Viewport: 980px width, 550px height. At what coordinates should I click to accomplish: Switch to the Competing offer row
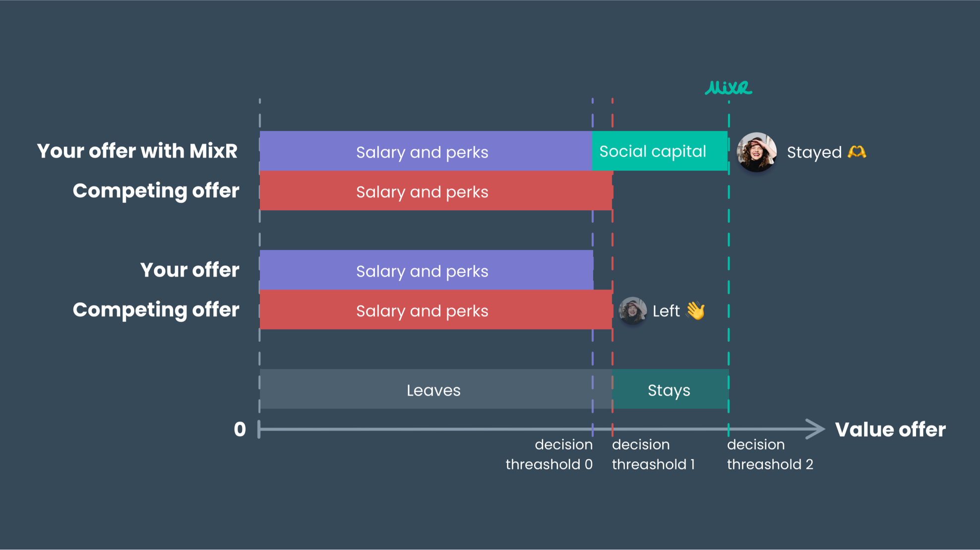pyautogui.click(x=156, y=191)
